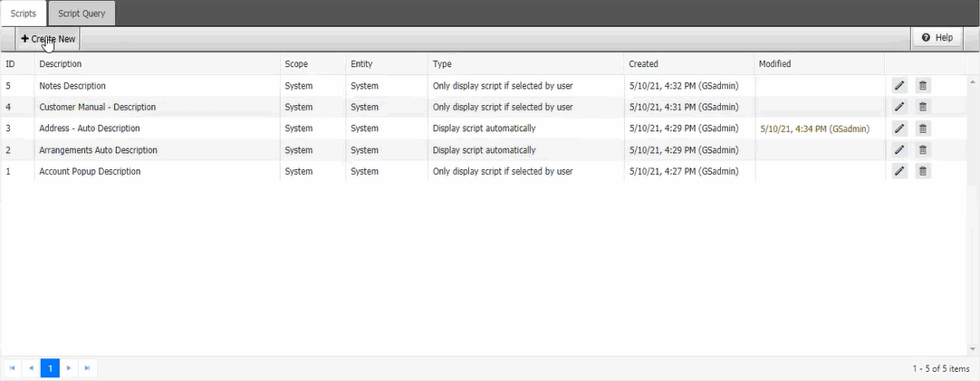
Task: Delete Address - Auto Description script
Action: point(922,129)
